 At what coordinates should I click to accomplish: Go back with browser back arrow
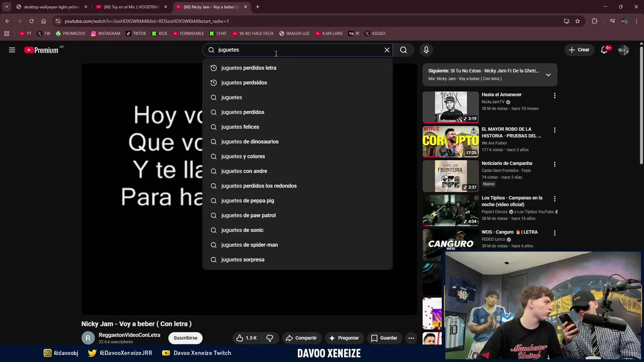click(x=7, y=21)
